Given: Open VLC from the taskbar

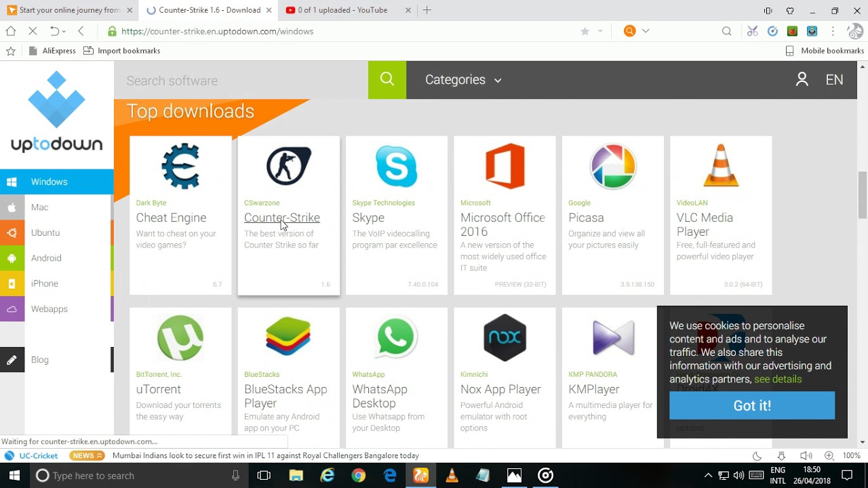Looking at the screenshot, I should (x=452, y=476).
